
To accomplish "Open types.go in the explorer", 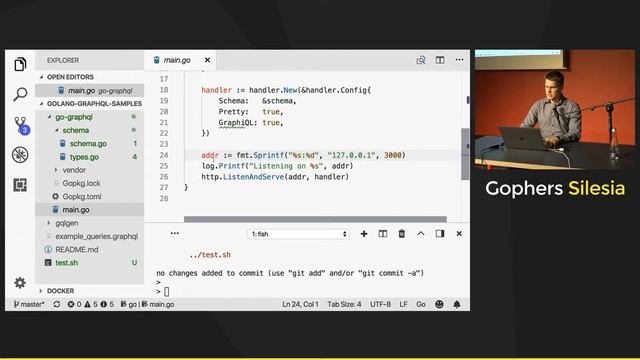I will pyautogui.click(x=90, y=157).
